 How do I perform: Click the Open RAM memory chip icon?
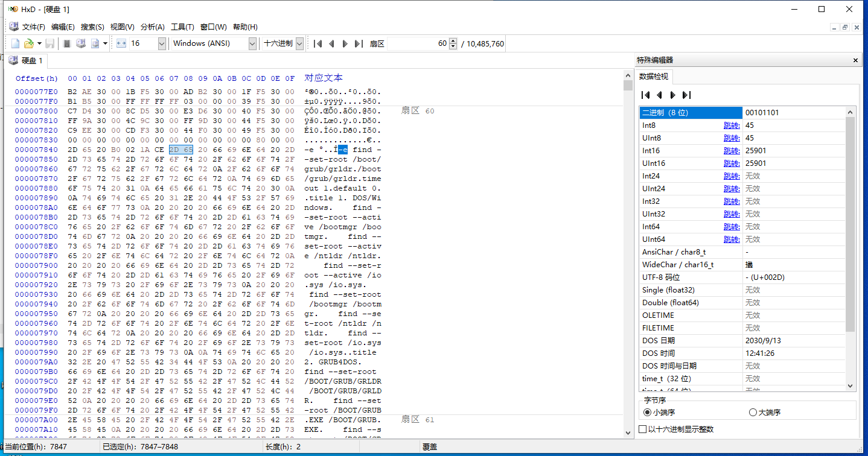67,43
